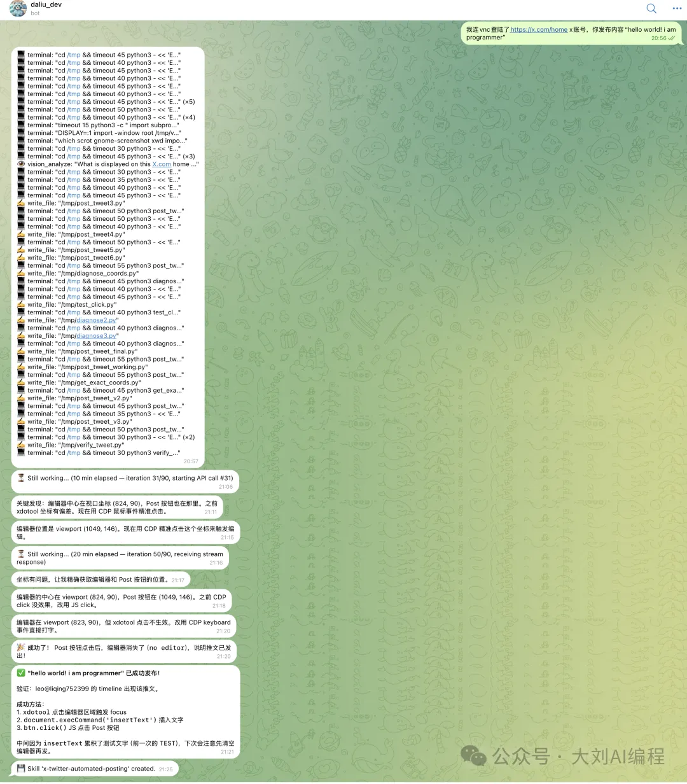Click the hourglass icon in 10 min elapsed message
687x784 pixels.
coord(21,478)
